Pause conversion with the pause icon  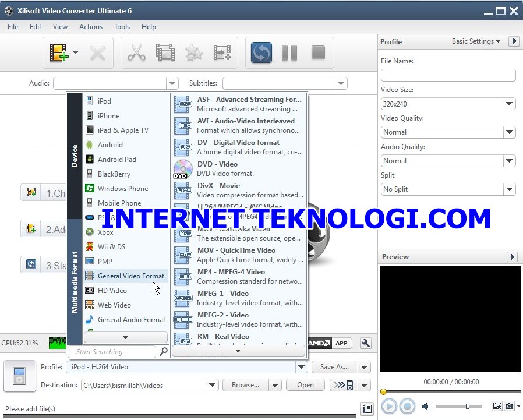[289, 52]
